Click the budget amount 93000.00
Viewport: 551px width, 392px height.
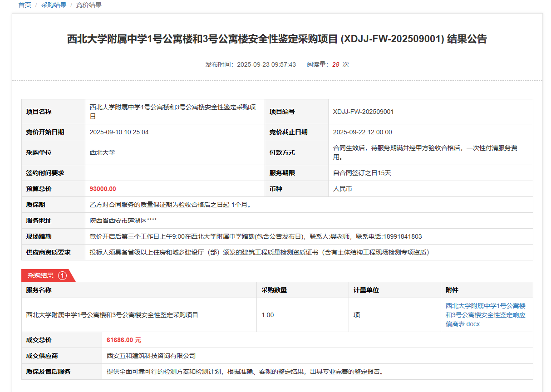pos(103,189)
